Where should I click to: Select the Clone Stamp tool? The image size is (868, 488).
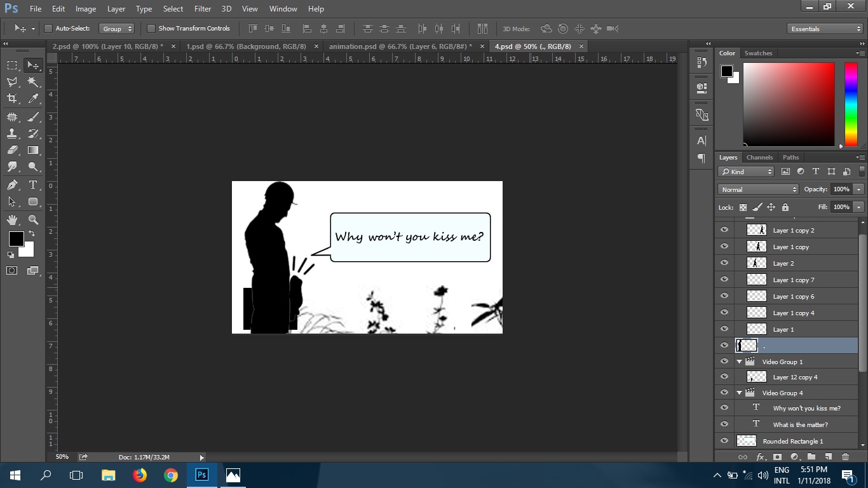(12, 133)
